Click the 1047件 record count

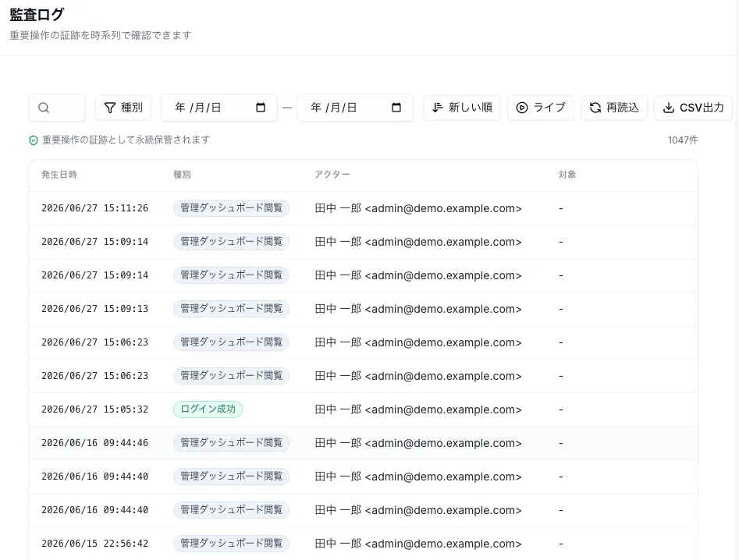pos(683,140)
